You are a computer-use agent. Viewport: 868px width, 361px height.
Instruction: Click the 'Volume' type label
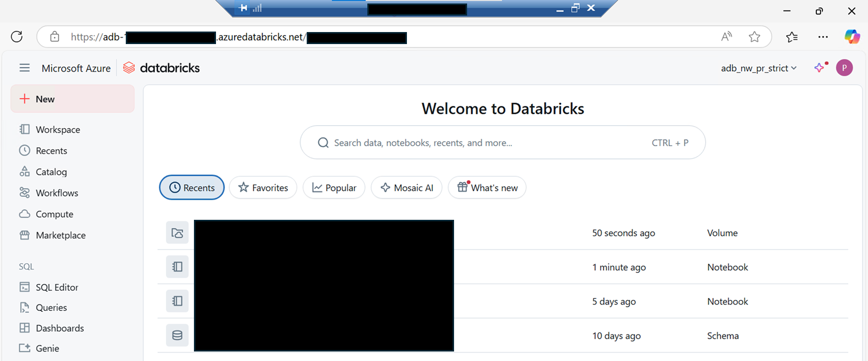722,233
